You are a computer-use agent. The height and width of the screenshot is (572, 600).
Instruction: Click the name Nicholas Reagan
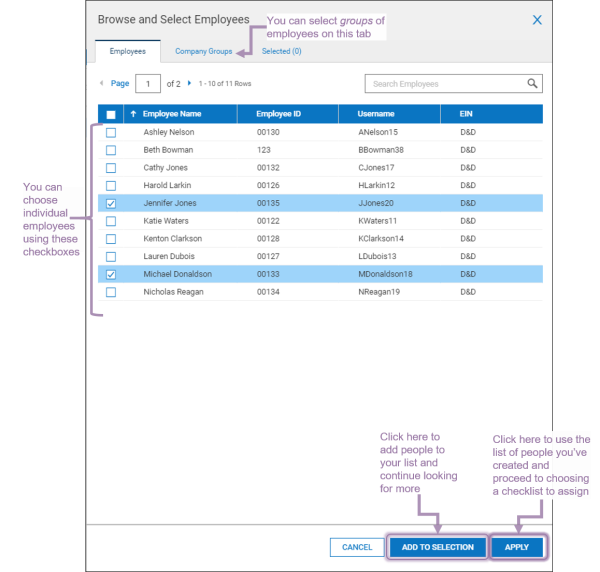coord(173,292)
